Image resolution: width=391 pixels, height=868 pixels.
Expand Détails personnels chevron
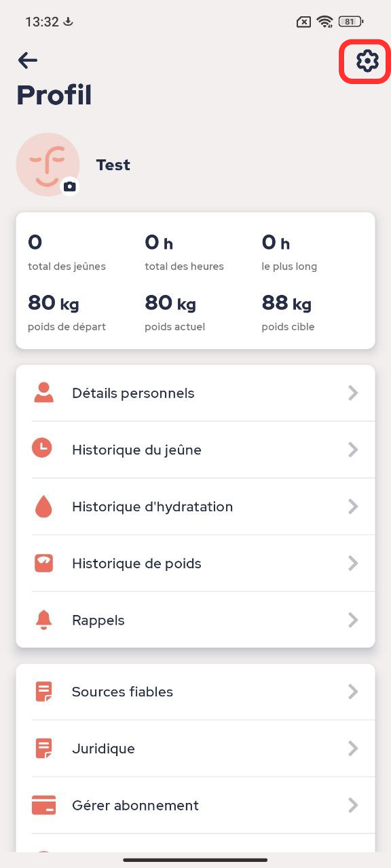pyautogui.click(x=353, y=393)
